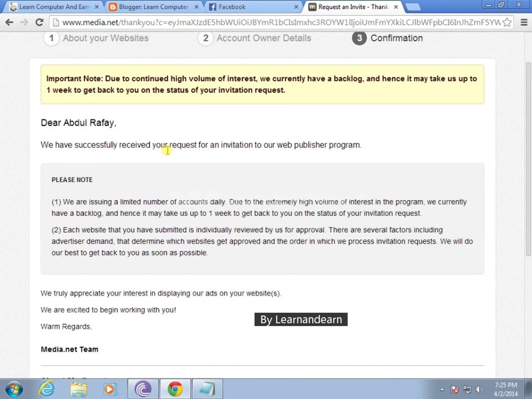
Task: Click 'We are excited to begin working' text
Action: (x=108, y=310)
